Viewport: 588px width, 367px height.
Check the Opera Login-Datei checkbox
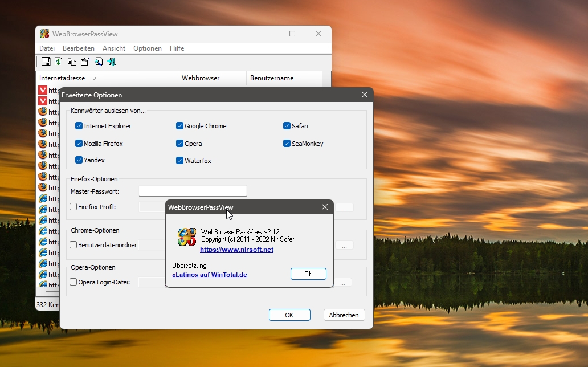pyautogui.click(x=73, y=282)
